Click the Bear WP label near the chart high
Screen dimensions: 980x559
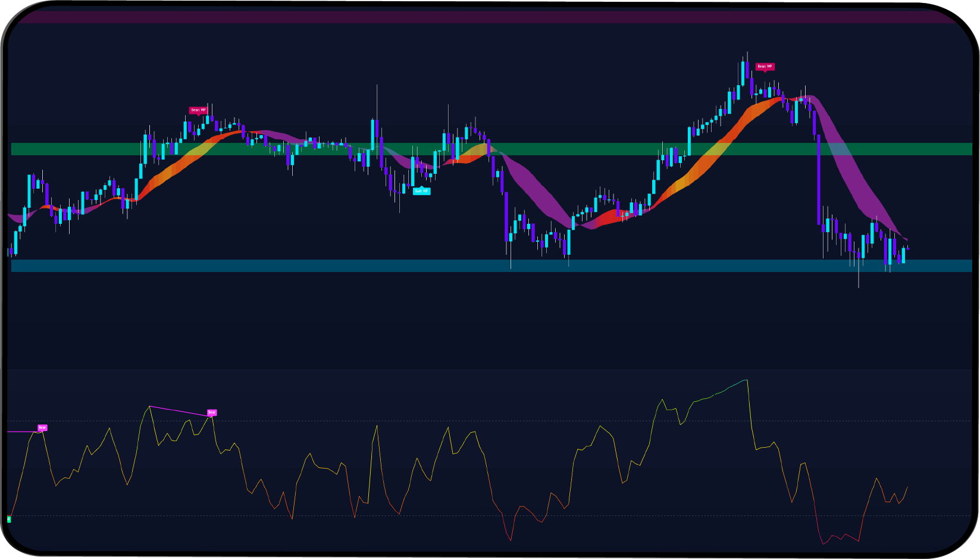(765, 67)
